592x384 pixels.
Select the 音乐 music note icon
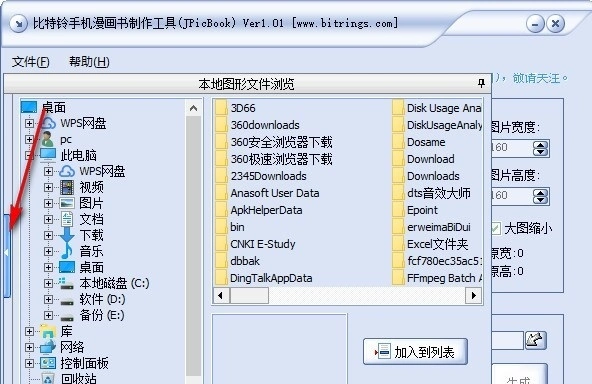click(67, 251)
